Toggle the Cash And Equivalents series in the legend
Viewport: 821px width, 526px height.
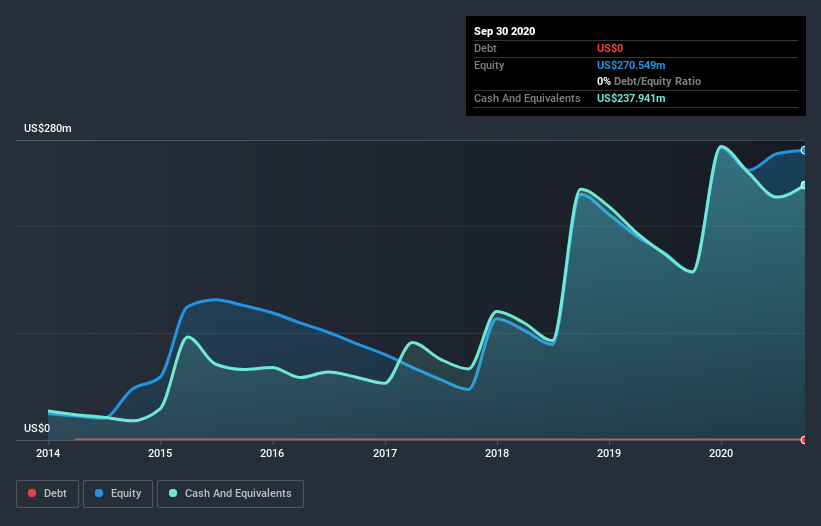coord(230,494)
